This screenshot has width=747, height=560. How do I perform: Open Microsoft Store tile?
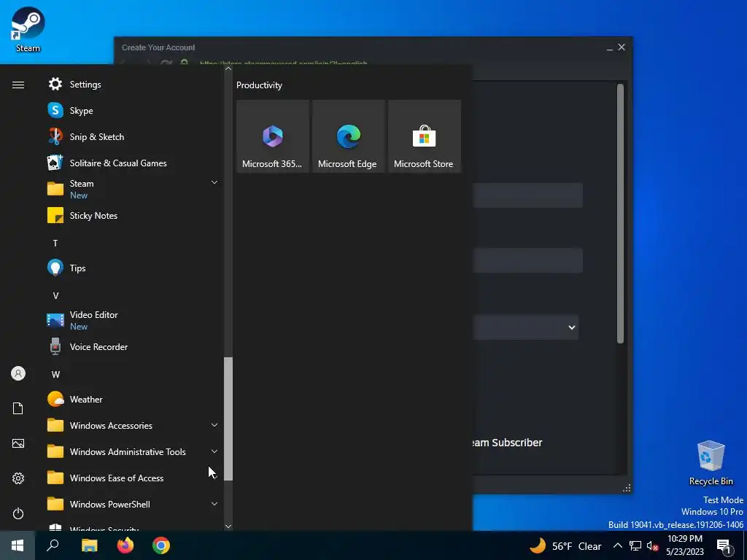(x=424, y=136)
